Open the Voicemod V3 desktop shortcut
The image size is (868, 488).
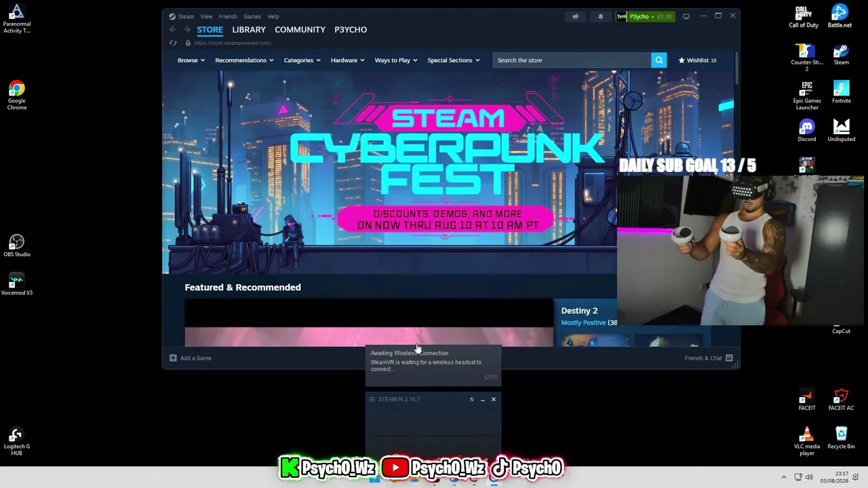pyautogui.click(x=17, y=284)
